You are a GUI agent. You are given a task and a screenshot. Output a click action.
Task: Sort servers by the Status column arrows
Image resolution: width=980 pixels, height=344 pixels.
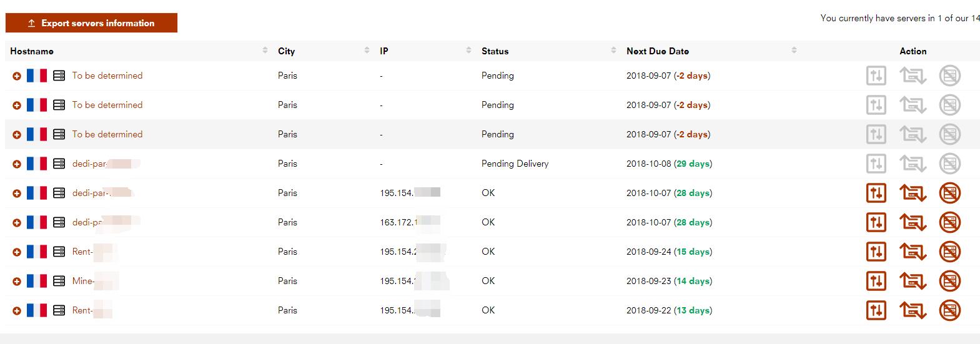(x=613, y=51)
